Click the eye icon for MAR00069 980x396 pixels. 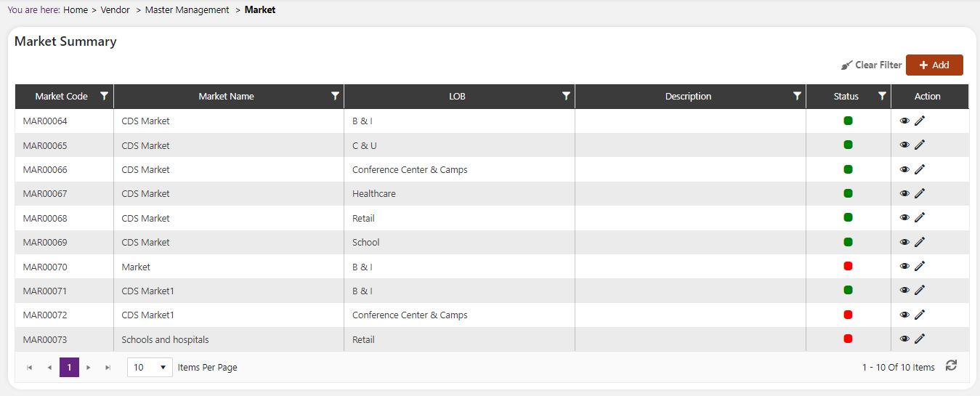[x=904, y=242]
